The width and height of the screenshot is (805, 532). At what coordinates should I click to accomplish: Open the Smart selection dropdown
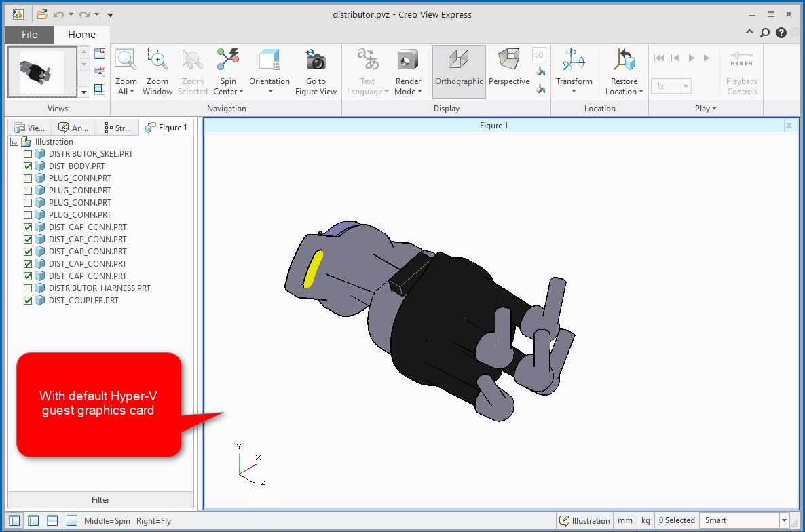point(784,520)
